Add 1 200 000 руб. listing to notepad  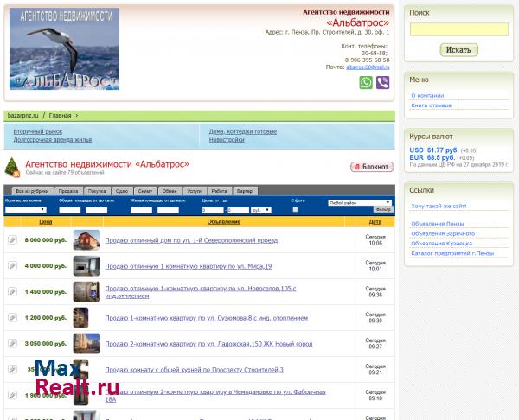tap(12, 317)
